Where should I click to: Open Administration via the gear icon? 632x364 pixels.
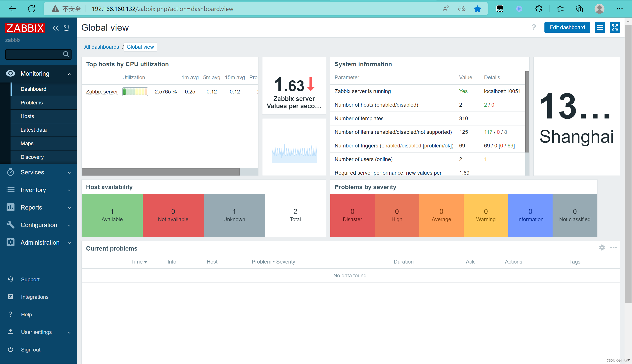click(x=10, y=242)
